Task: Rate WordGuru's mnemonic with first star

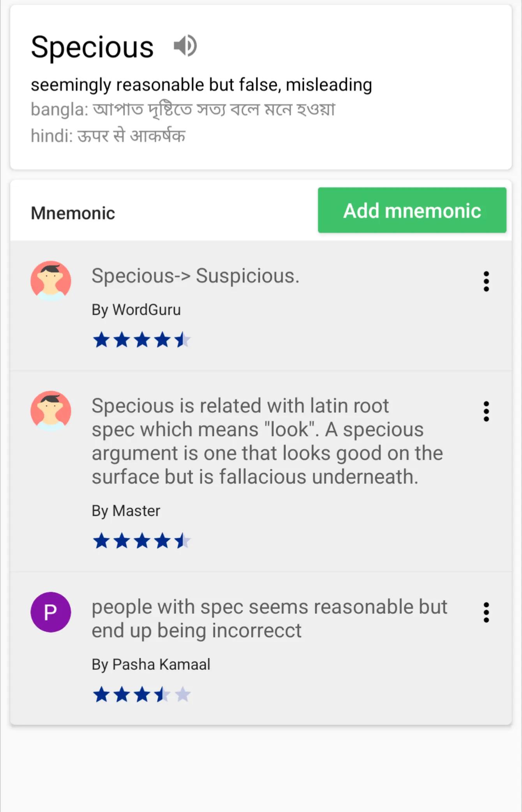Action: point(102,340)
